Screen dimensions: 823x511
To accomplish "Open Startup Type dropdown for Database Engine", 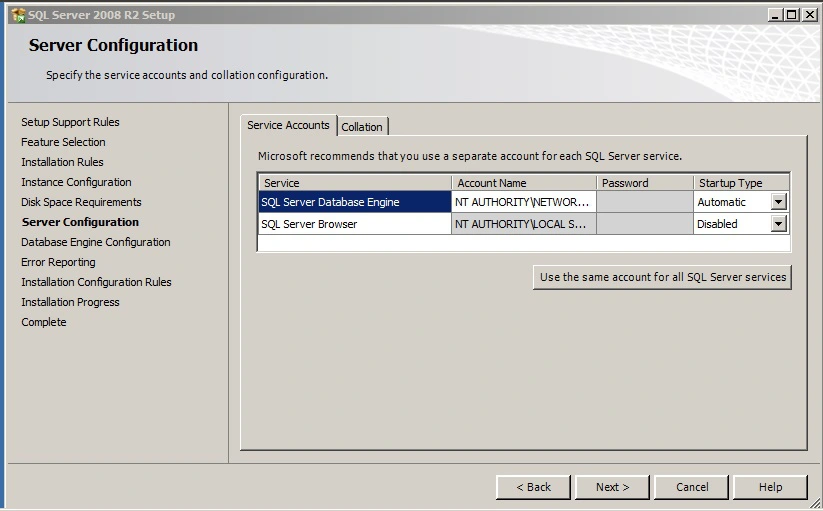I will [x=778, y=202].
